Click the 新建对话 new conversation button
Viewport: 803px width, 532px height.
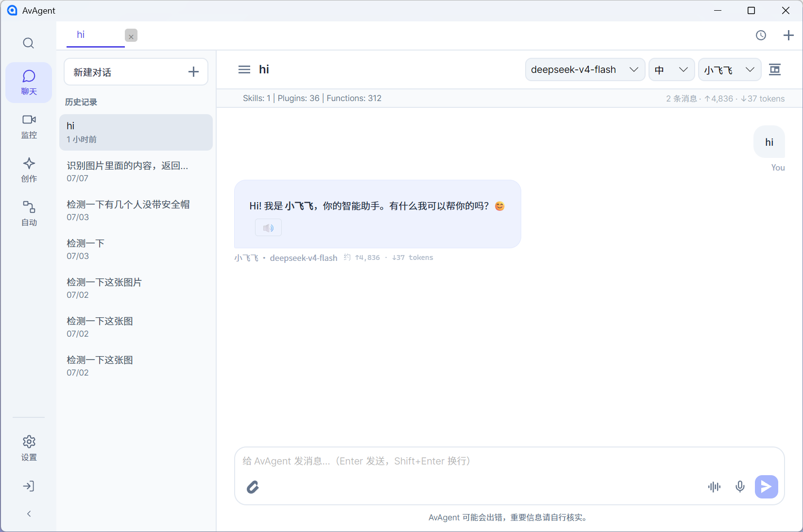(136, 72)
